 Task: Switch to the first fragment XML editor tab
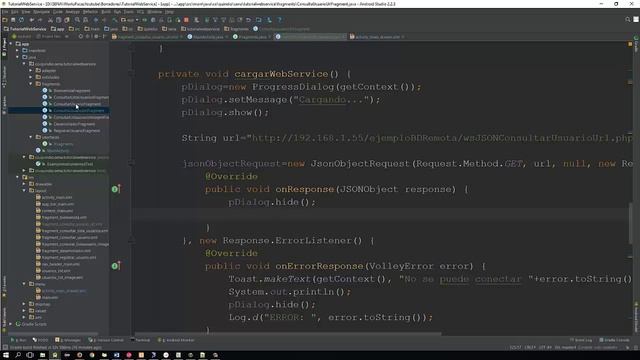[148, 37]
